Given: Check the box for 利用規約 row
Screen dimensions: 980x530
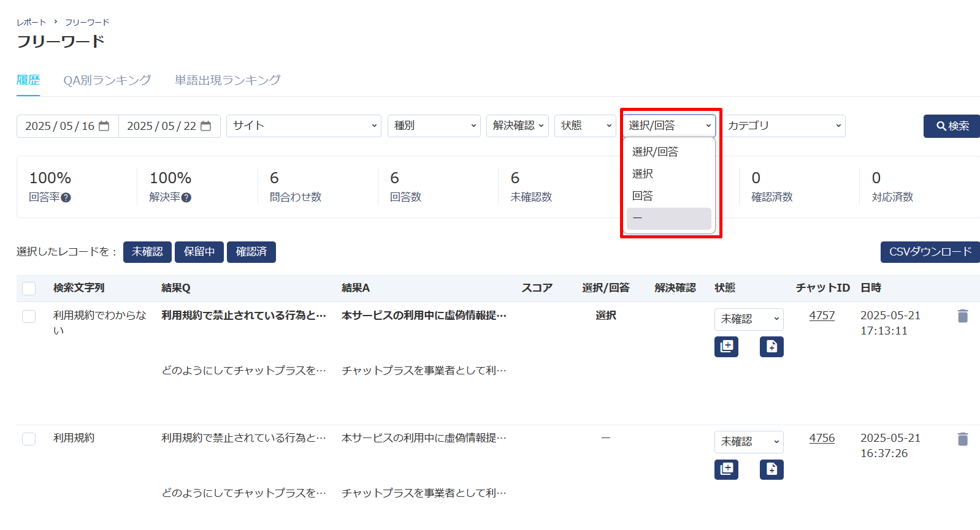Looking at the screenshot, I should click(29, 439).
